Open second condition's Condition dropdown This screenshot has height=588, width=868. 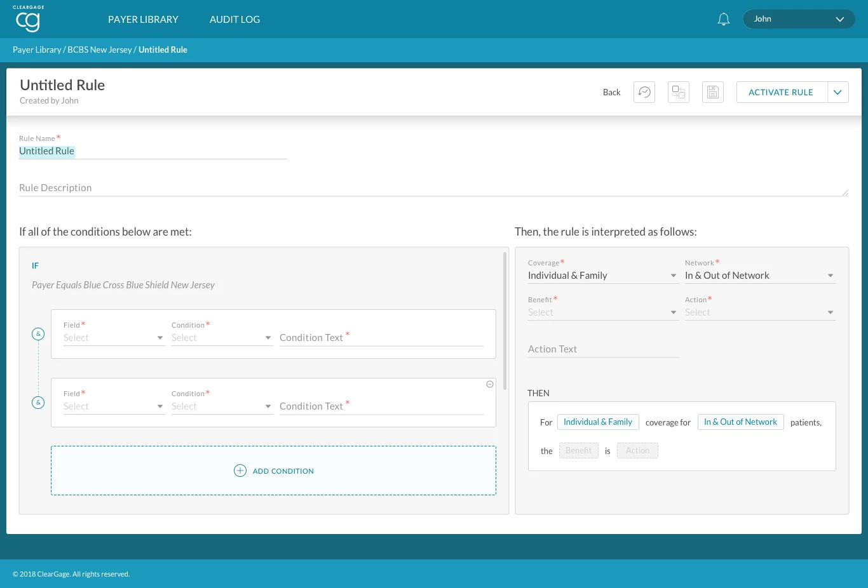[x=222, y=406]
